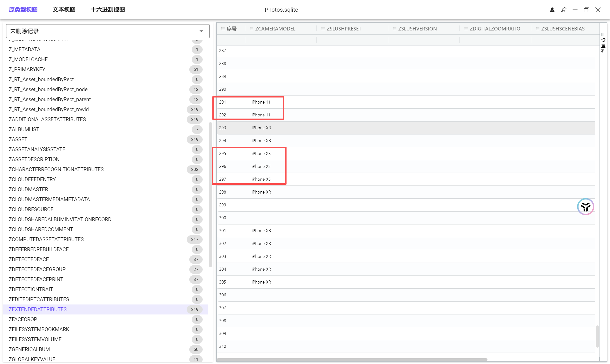This screenshot has width=610, height=364.
Task: Click the horizontal scrollbar of data grid
Action: [x=352, y=359]
